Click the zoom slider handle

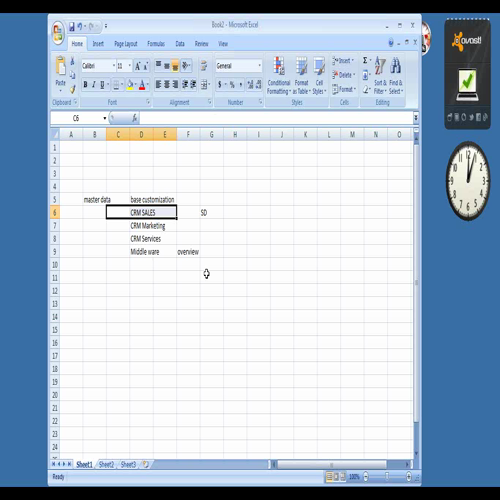tap(387, 477)
